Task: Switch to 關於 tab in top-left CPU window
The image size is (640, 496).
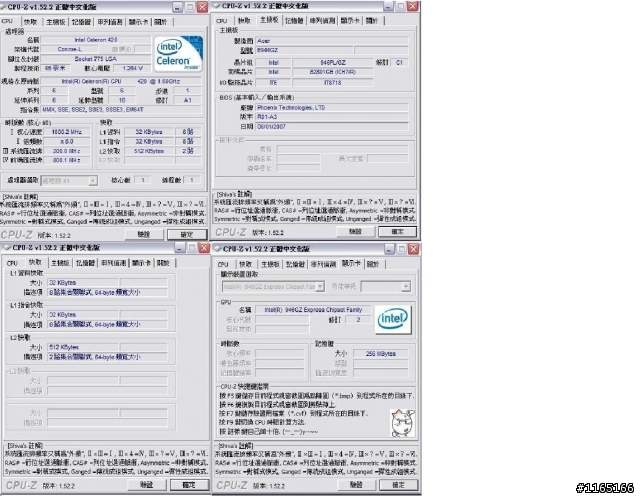Action: (161, 22)
